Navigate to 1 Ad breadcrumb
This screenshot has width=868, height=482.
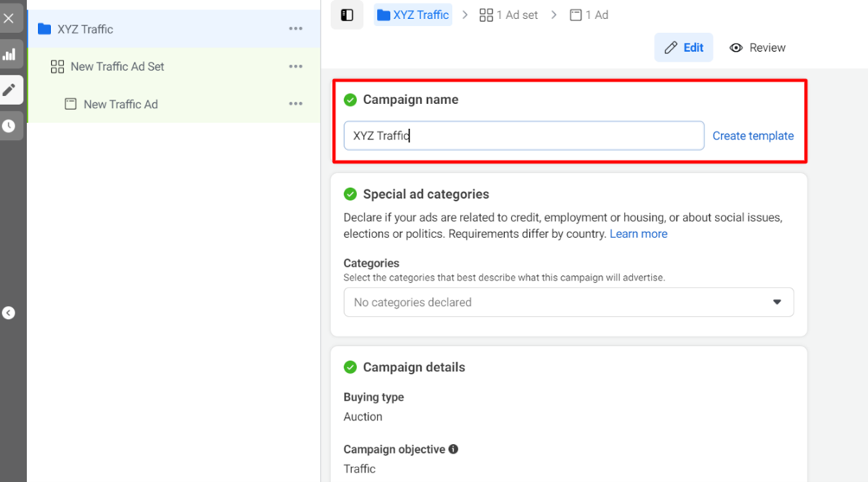[589, 15]
